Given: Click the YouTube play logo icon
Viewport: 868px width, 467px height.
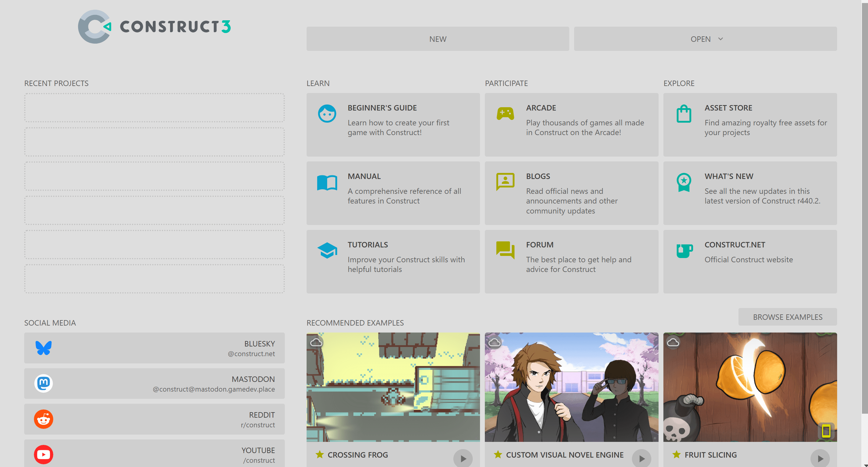Looking at the screenshot, I should click(x=44, y=455).
